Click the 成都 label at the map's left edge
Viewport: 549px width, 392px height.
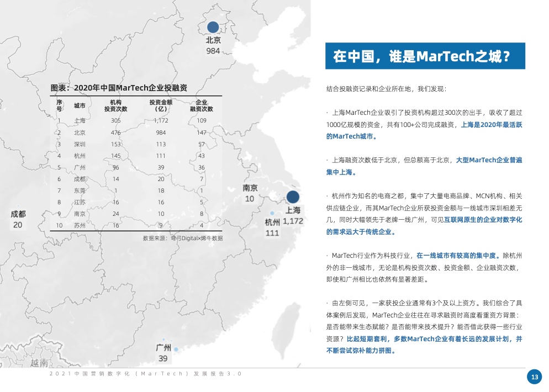tap(18, 214)
